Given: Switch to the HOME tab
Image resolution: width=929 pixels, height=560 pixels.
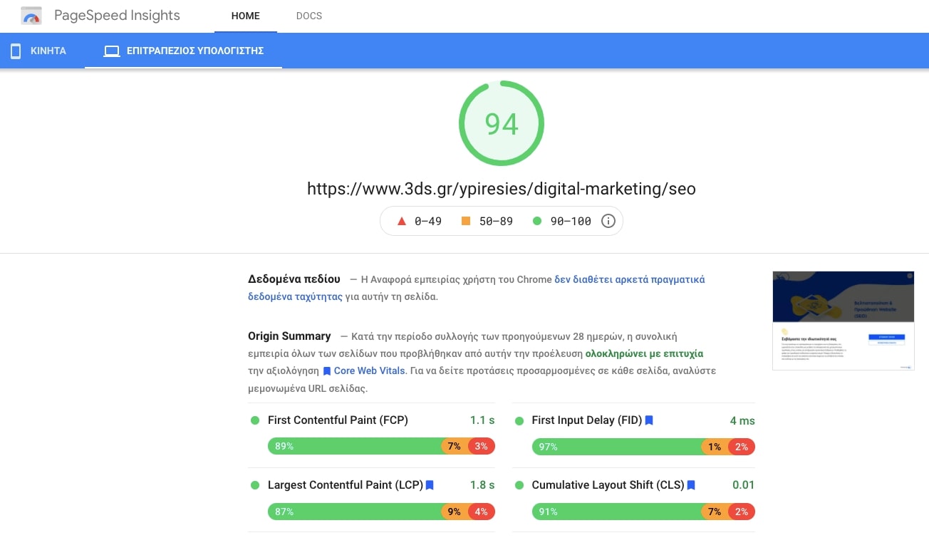Looking at the screenshot, I should point(246,16).
